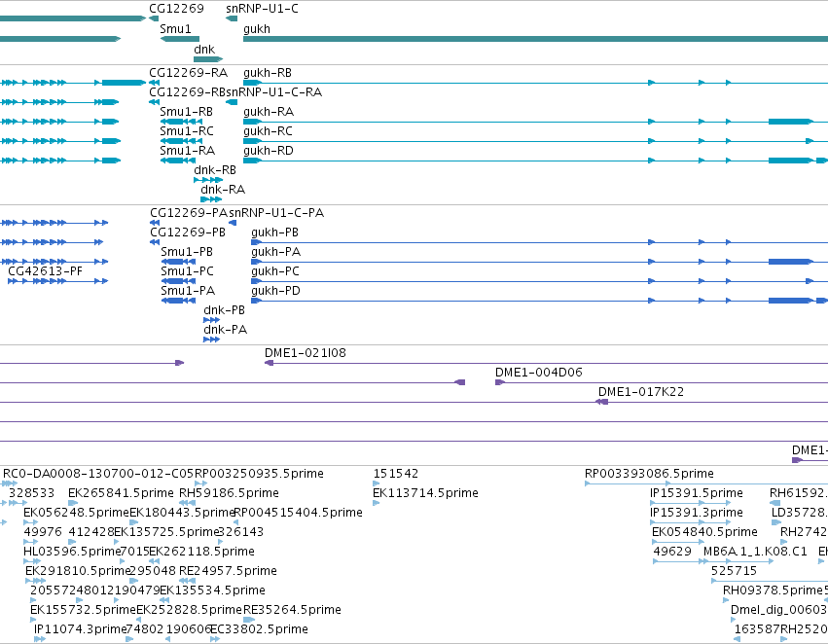Open the EK113714.5prime EST label
The image size is (828, 644).
click(x=425, y=493)
